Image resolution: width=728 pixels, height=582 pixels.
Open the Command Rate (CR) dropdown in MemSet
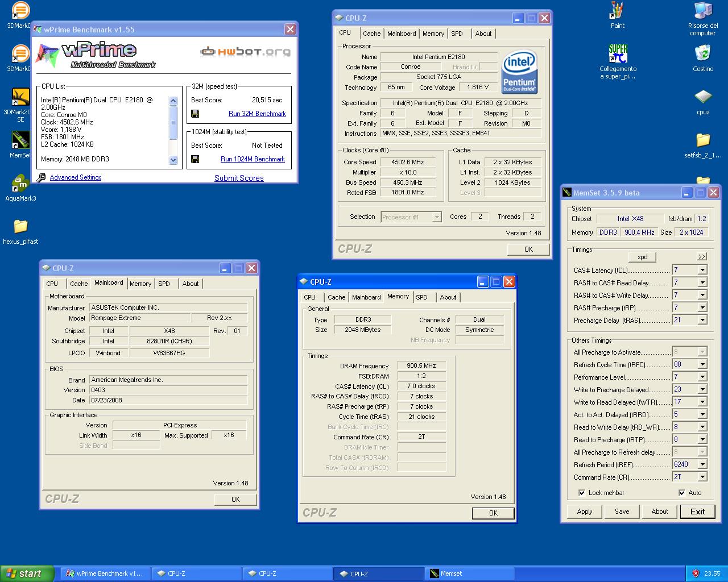[702, 477]
